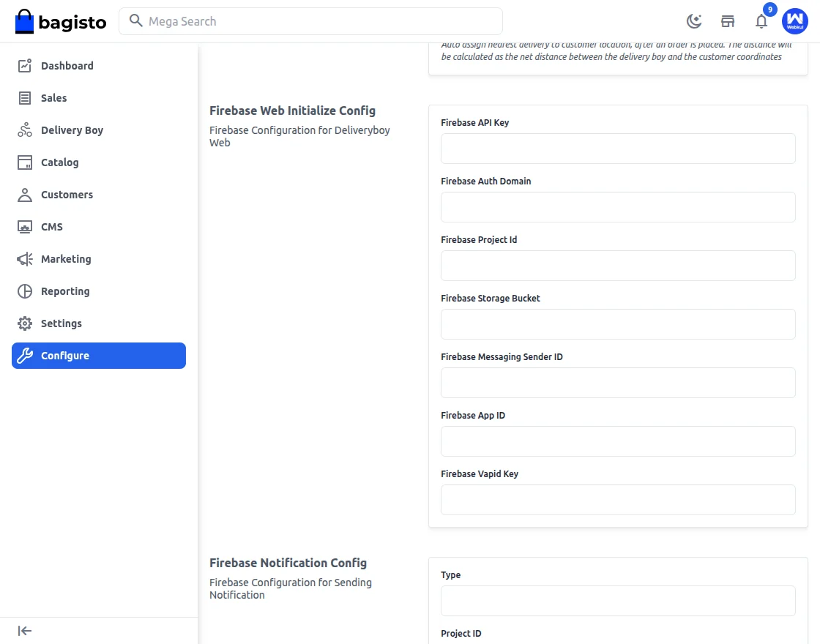Select the Configure menu item

(66, 356)
